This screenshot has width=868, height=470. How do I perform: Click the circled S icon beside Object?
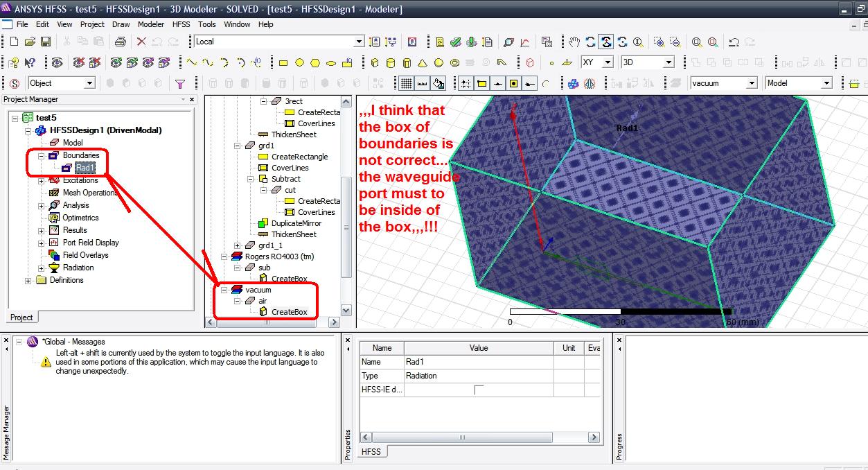click(15, 83)
